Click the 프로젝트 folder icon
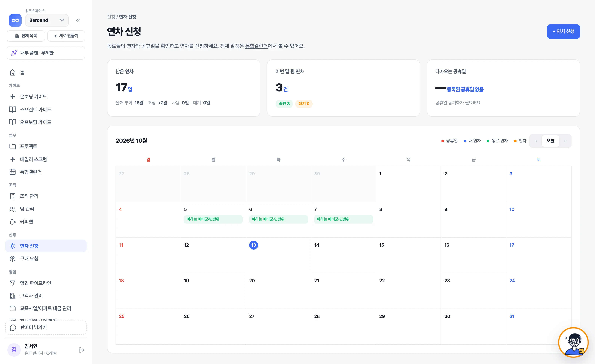The height and width of the screenshot is (364, 595). 13,146
